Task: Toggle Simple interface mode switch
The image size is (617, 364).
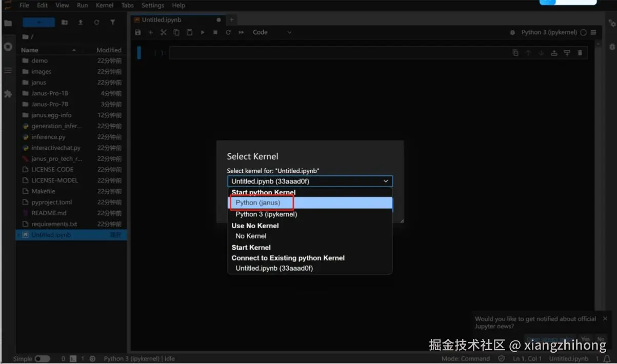Action: pos(42,359)
